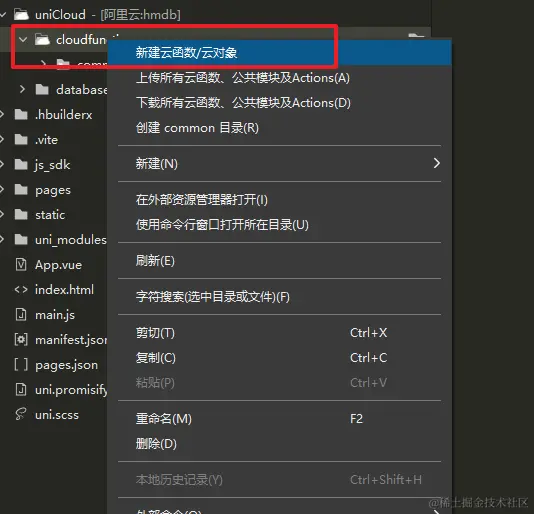Choose 删除(D) menu entry
Viewport: 534px width, 514px height.
(280, 444)
